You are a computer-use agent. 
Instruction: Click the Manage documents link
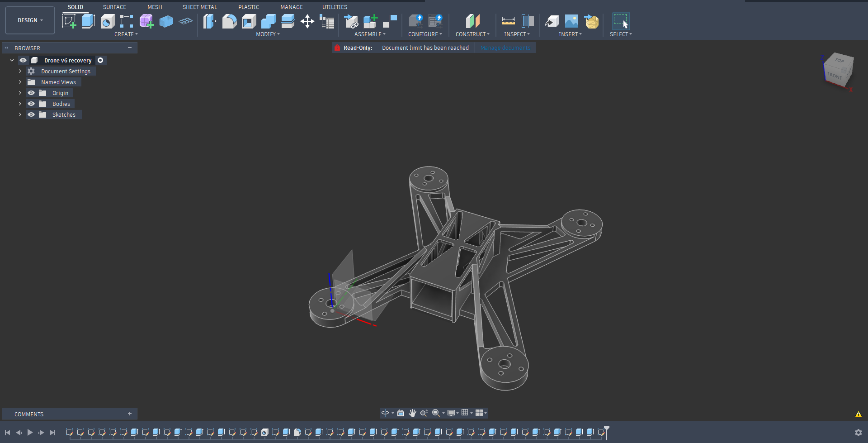coord(505,48)
